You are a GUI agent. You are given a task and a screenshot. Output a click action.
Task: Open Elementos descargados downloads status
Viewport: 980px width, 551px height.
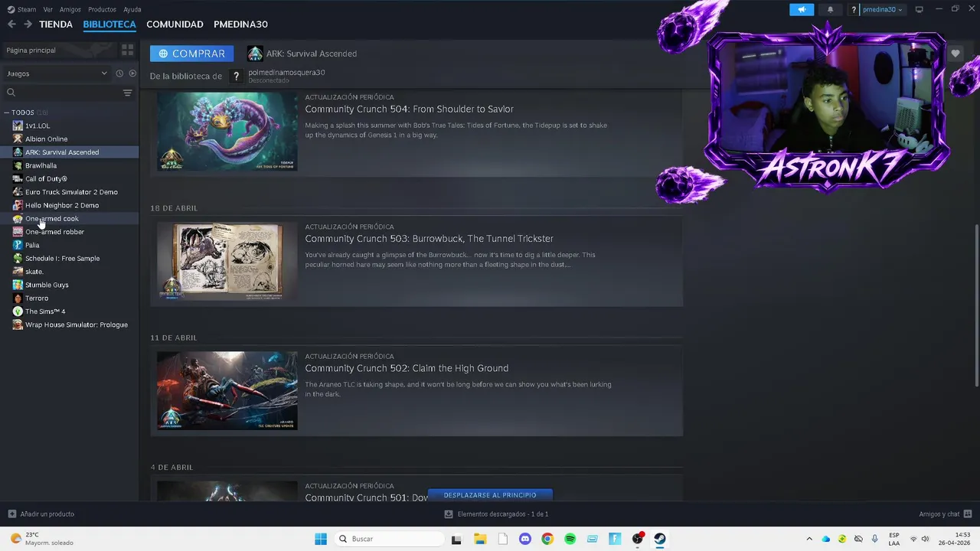(x=496, y=514)
